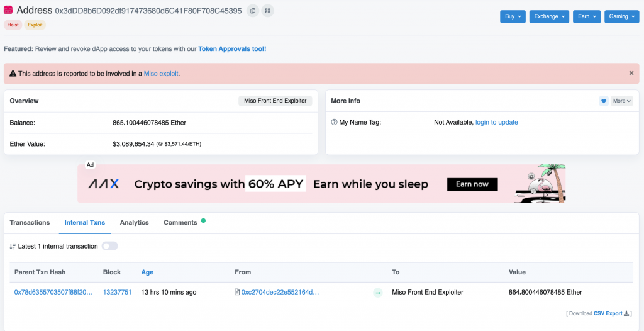
Task: Click the AAX logo in the ad banner
Action: (104, 184)
